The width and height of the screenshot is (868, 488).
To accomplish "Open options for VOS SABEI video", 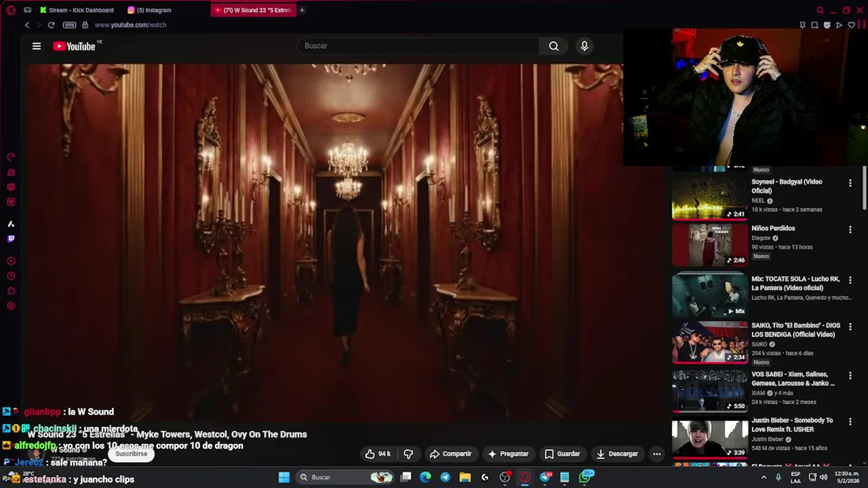I will coord(850,375).
